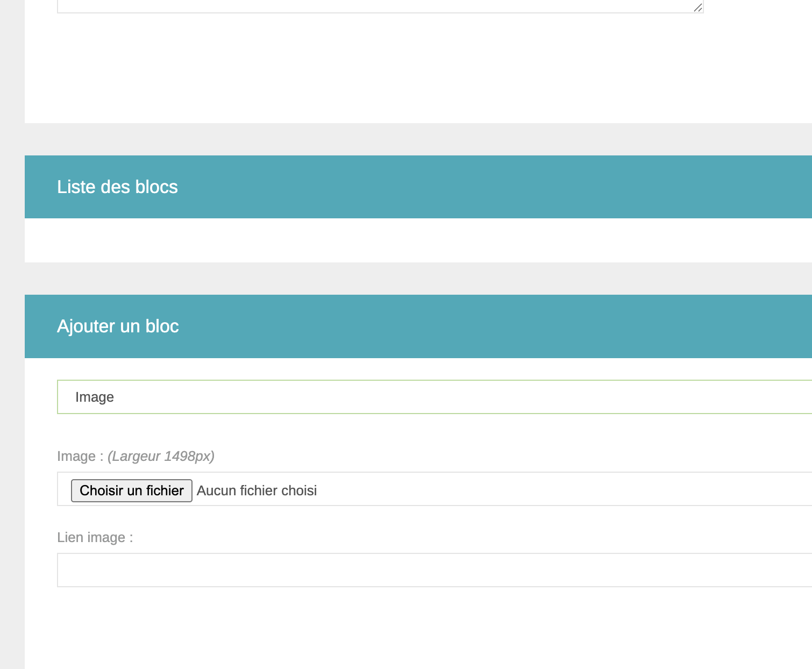Click the bottom edge of the top textarea
The image size is (812, 669).
(376, 12)
